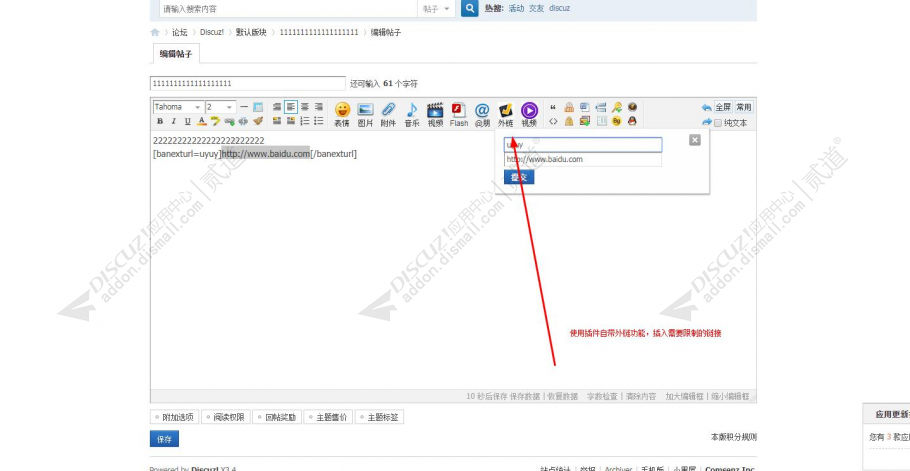
Task: Open font size dropdown showing 2
Action: click(x=221, y=107)
